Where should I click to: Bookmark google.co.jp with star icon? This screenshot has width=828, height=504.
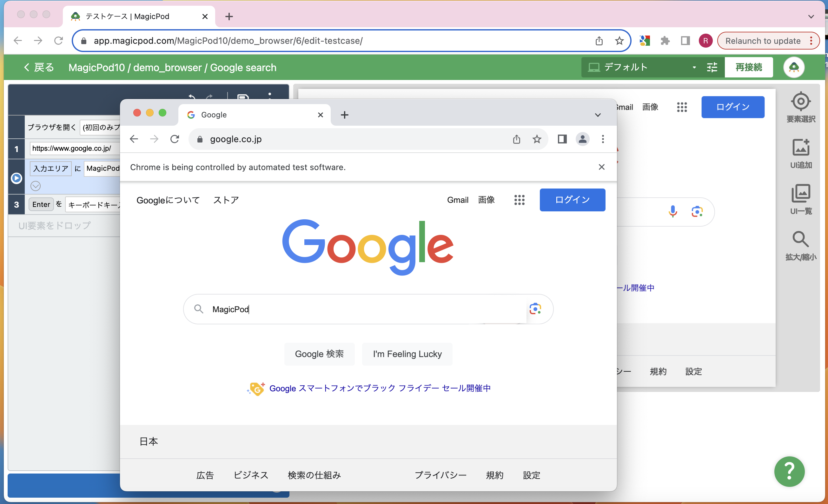[x=537, y=139]
